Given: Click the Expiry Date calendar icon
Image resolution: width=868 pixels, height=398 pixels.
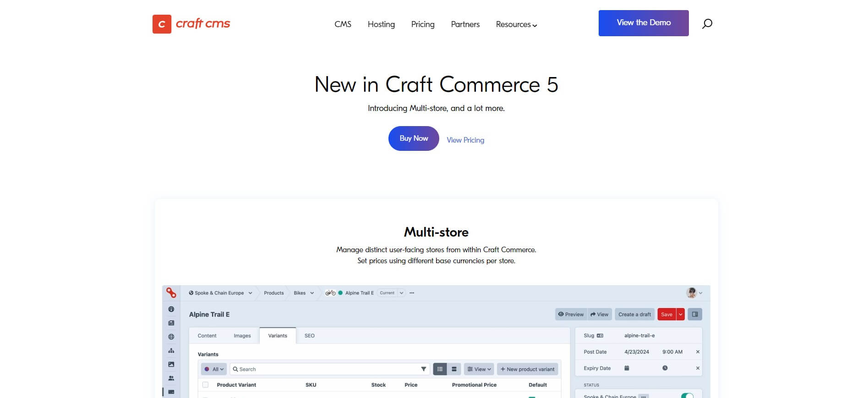Looking at the screenshot, I should [x=627, y=368].
